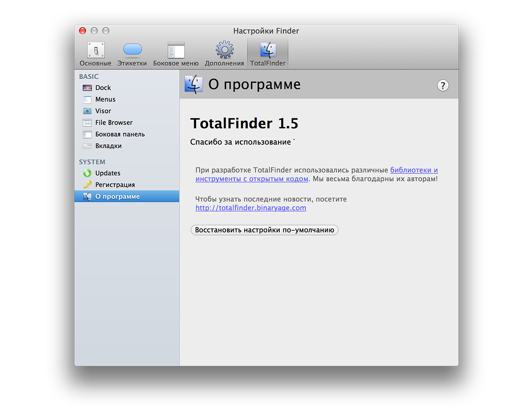
Task: Select the Вкладки label in the sidebar
Action: [x=109, y=146]
